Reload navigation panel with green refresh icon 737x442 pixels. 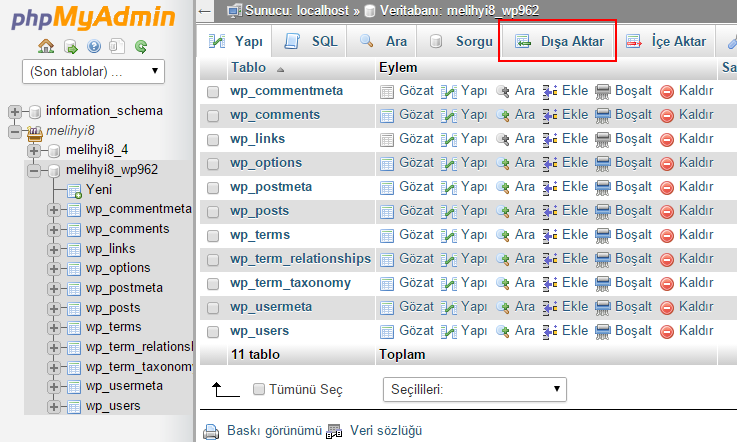coord(141,47)
